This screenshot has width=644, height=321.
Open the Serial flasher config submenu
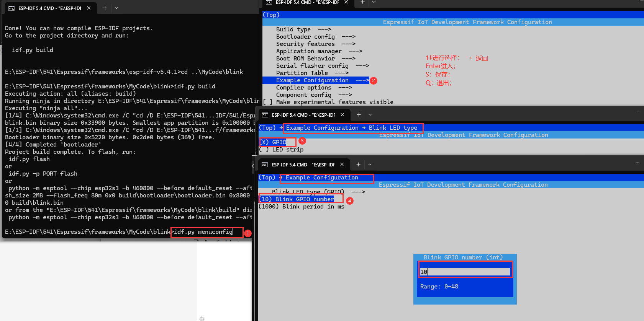(323, 66)
